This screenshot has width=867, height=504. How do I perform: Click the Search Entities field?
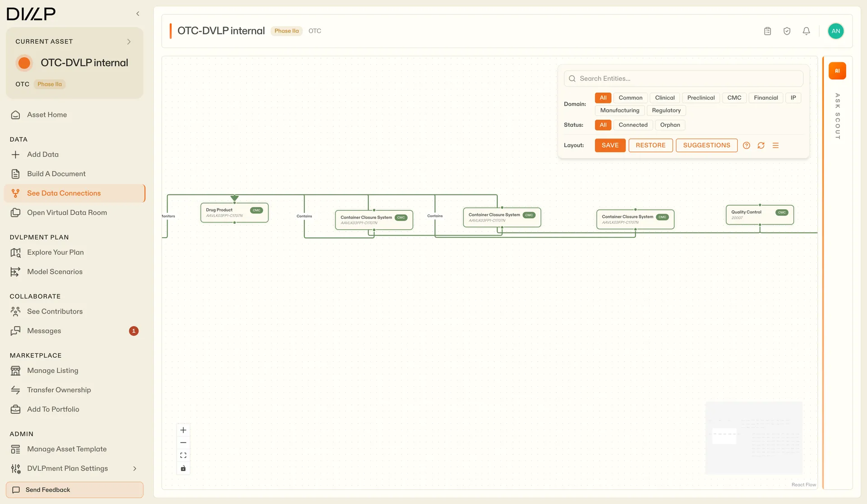[x=683, y=79]
